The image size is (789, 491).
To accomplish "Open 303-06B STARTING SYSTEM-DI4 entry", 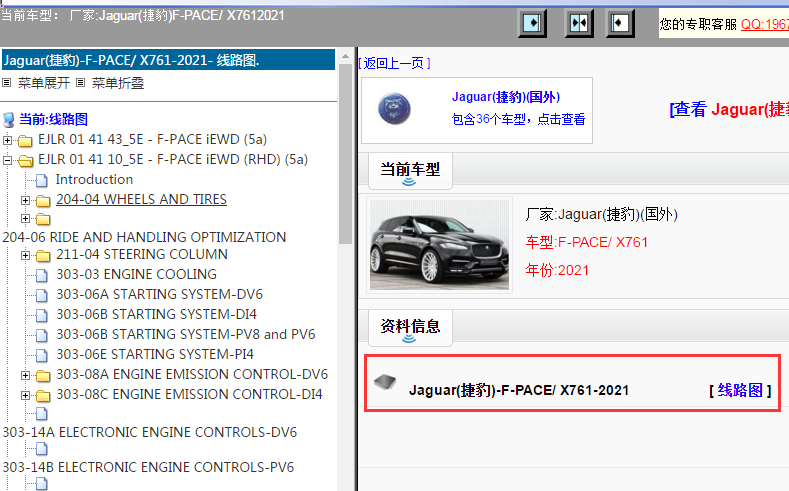I will (156, 314).
